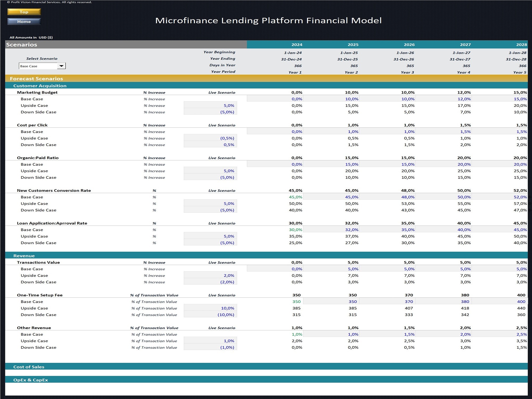The width and height of the screenshot is (532, 399).
Task: Select Organic:Paid Base Case 2025 15,0% cell
Action: [x=331, y=164]
